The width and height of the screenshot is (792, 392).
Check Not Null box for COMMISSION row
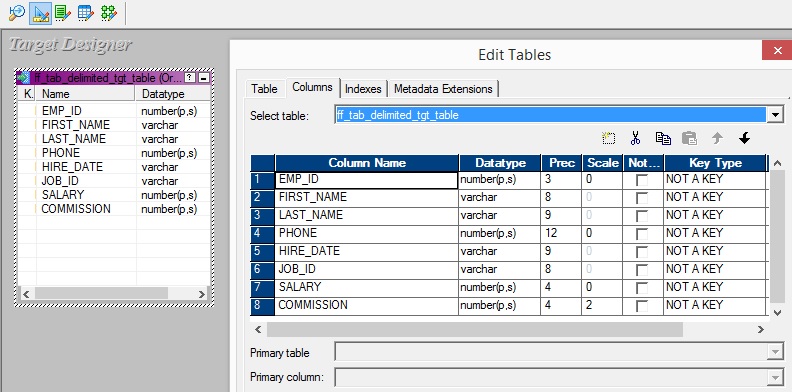pos(642,306)
